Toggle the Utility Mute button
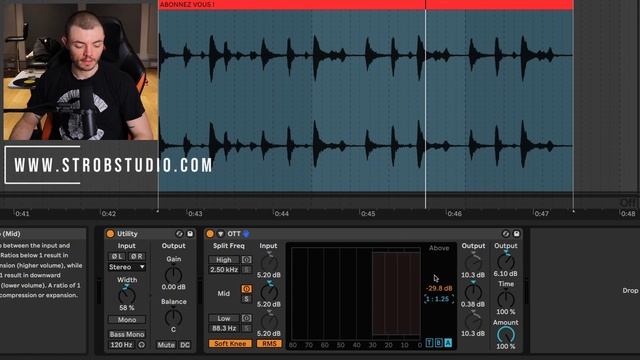 166,345
